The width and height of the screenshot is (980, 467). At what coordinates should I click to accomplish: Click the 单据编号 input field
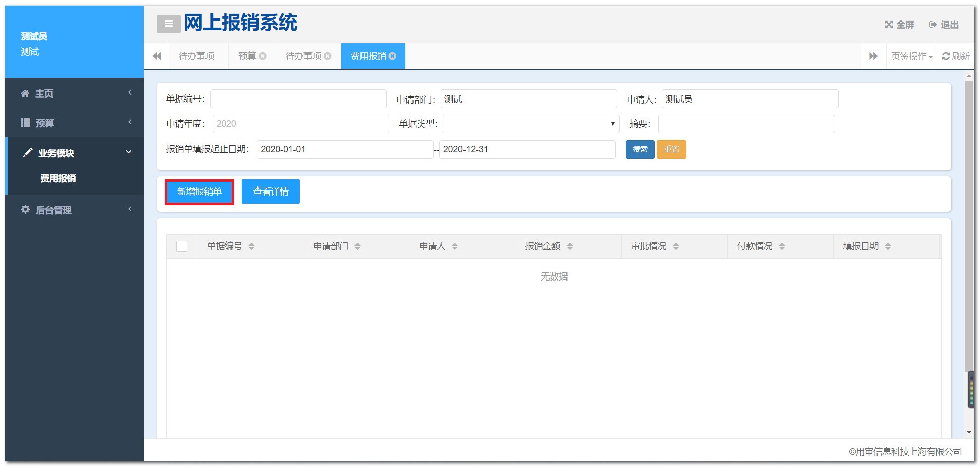[x=298, y=99]
